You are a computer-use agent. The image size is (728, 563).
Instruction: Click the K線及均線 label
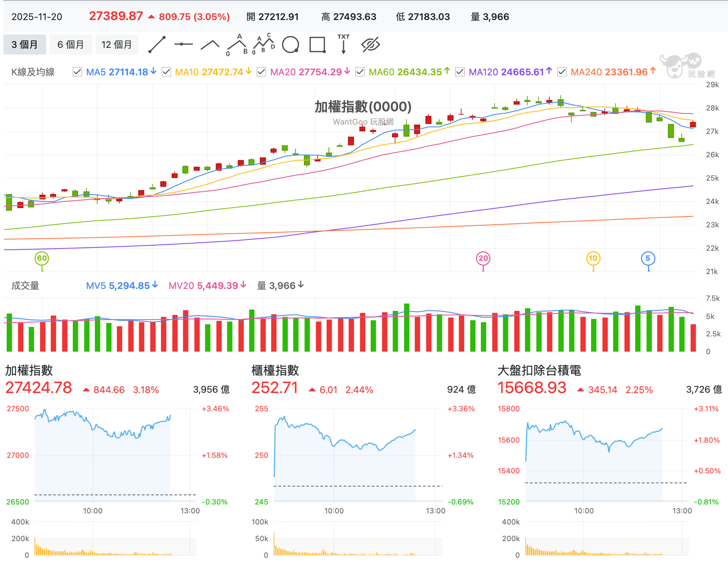click(33, 72)
